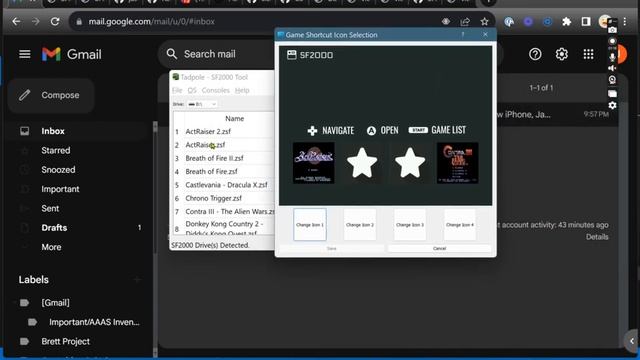Close the Game Shortcut Icon Selection dialog

tap(485, 35)
